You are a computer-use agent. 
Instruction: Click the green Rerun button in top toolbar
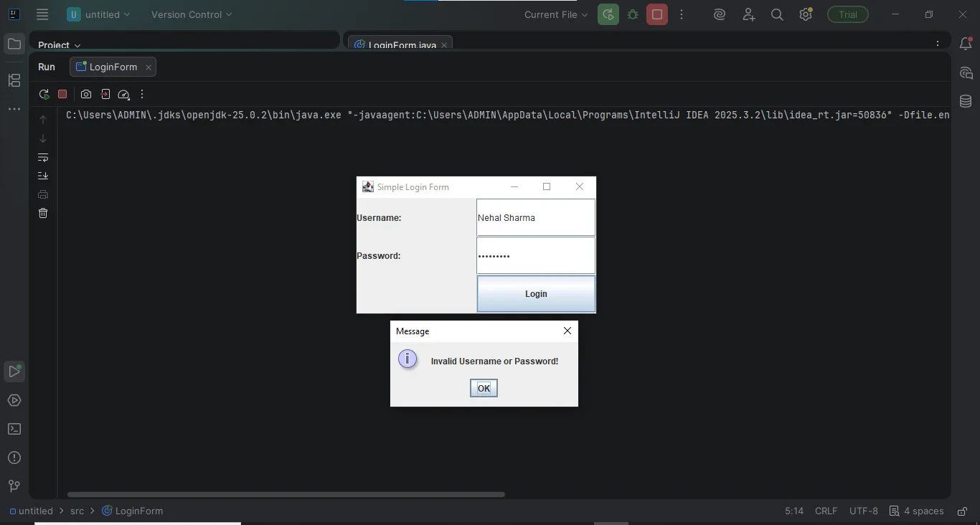[x=608, y=14]
